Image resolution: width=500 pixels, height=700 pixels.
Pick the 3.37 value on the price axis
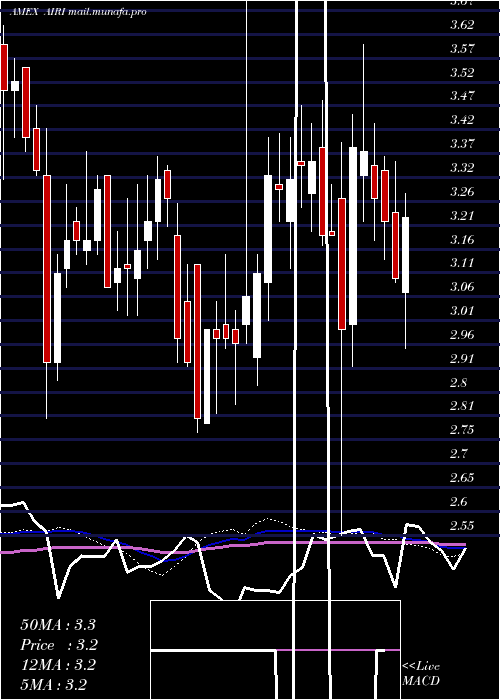coord(462,144)
